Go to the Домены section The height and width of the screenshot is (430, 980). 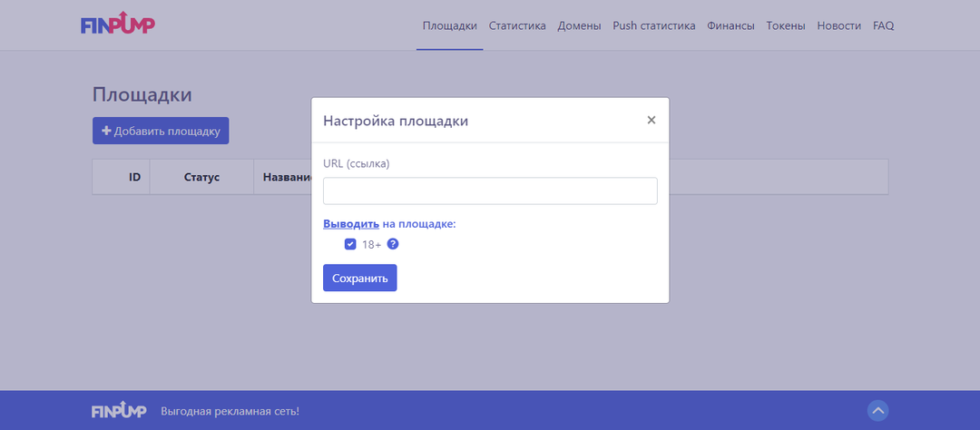click(x=579, y=25)
